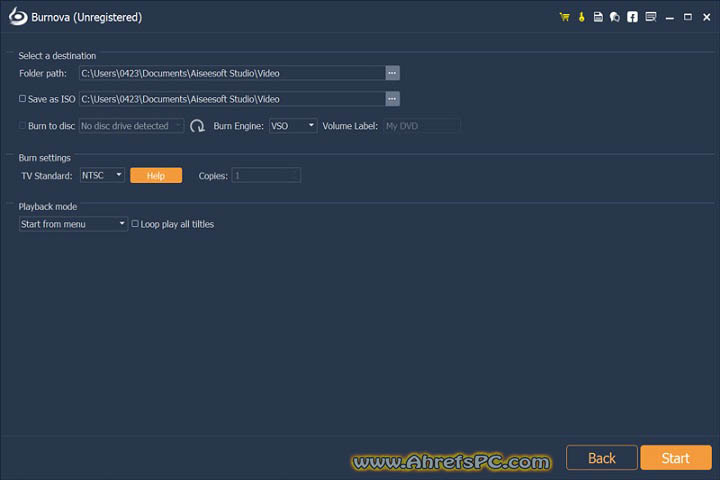
Task: Refresh the disc drive list
Action: pyautogui.click(x=197, y=126)
